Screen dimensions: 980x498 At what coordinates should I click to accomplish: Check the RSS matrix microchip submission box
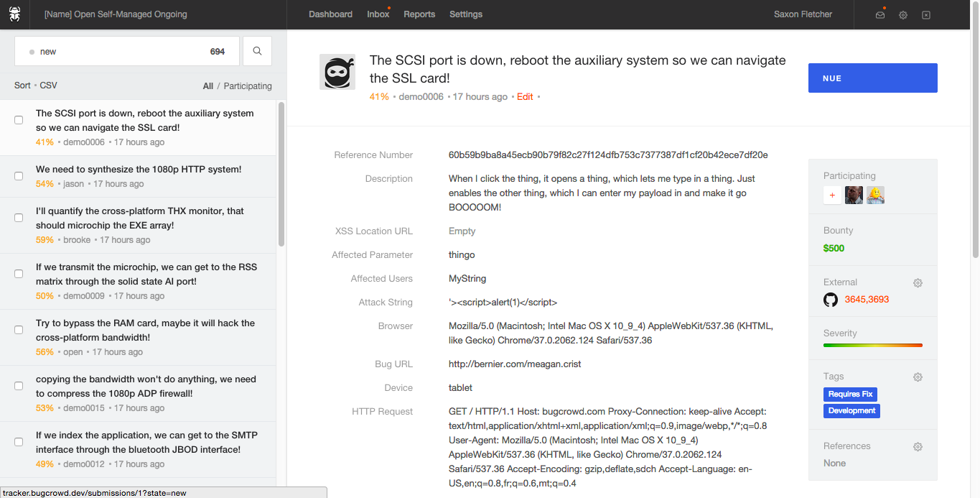coord(19,274)
